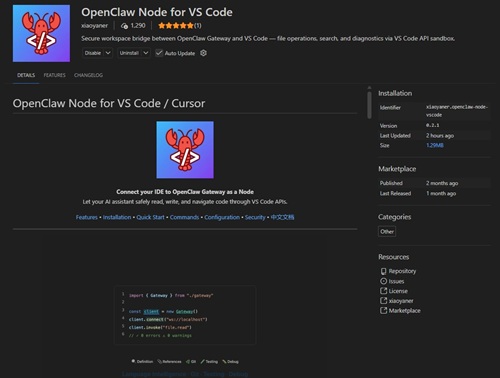Click the OpenClaw lobster extension icon in header
This screenshot has height=378, width=500.
(x=41, y=33)
